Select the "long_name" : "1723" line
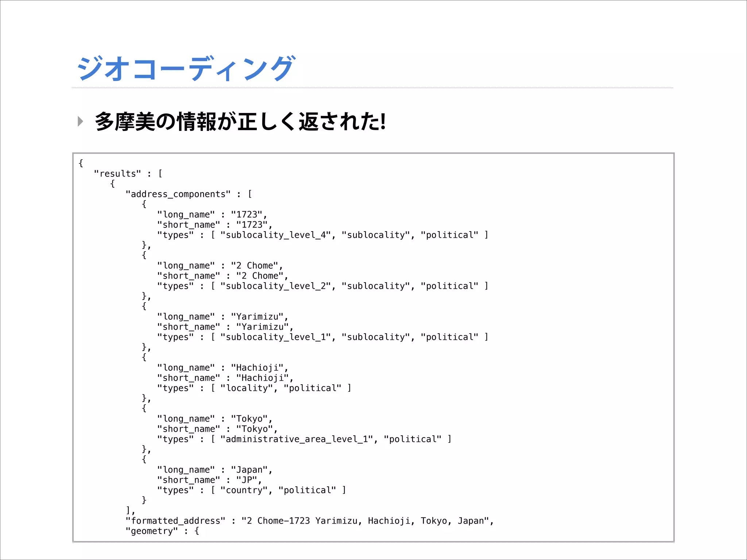Screen dimensions: 747x560 point(212,214)
